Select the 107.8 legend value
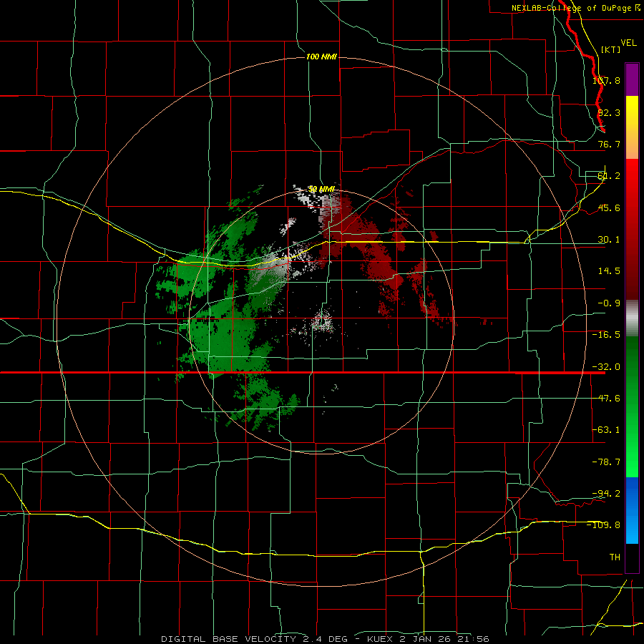Image resolution: width=644 pixels, height=644 pixels. pos(606,80)
